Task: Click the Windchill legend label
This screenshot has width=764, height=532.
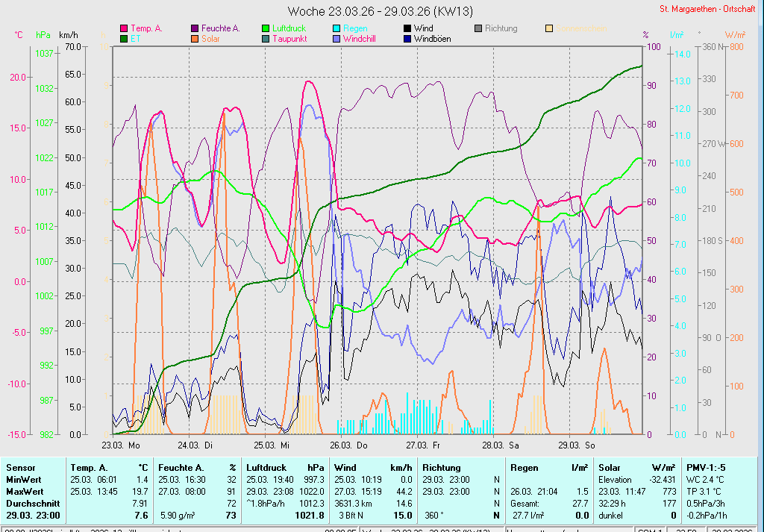Action: 360,38
